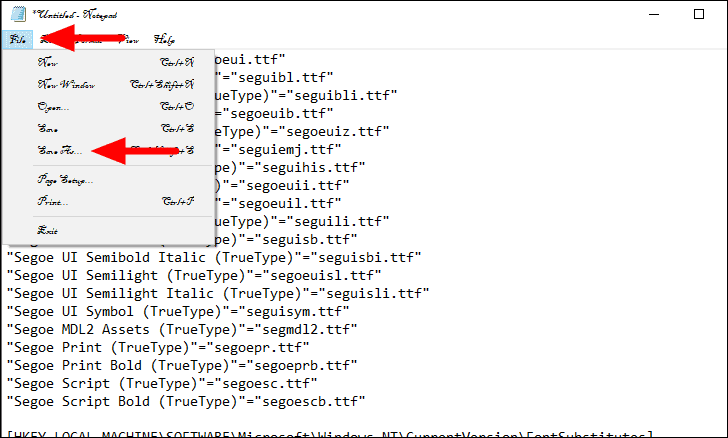Click the Segoe UI Semibold Italic line

point(214,257)
